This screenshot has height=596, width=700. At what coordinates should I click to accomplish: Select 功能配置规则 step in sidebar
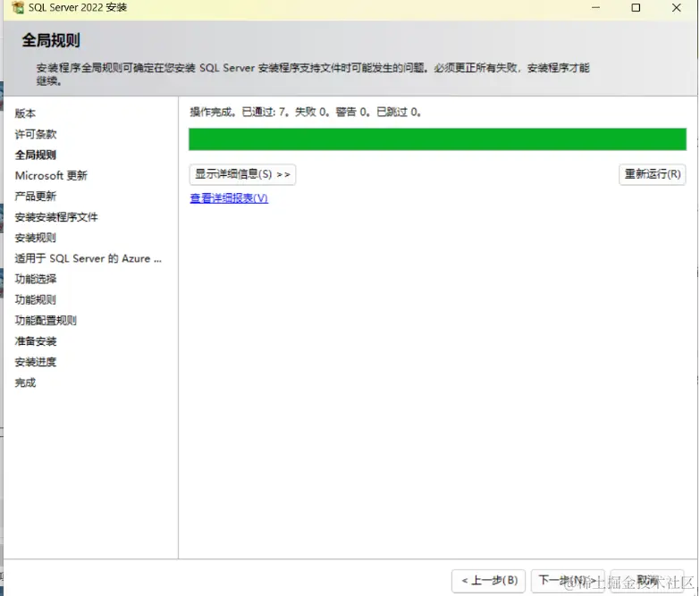(46, 320)
